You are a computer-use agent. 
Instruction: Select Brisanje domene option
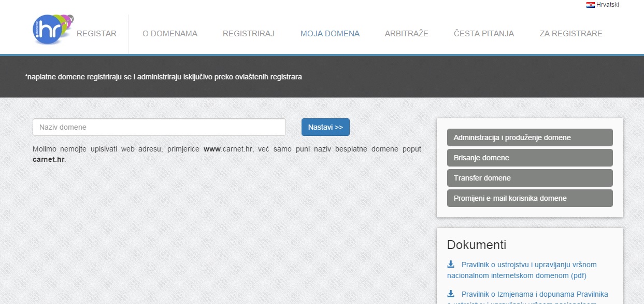coord(529,158)
